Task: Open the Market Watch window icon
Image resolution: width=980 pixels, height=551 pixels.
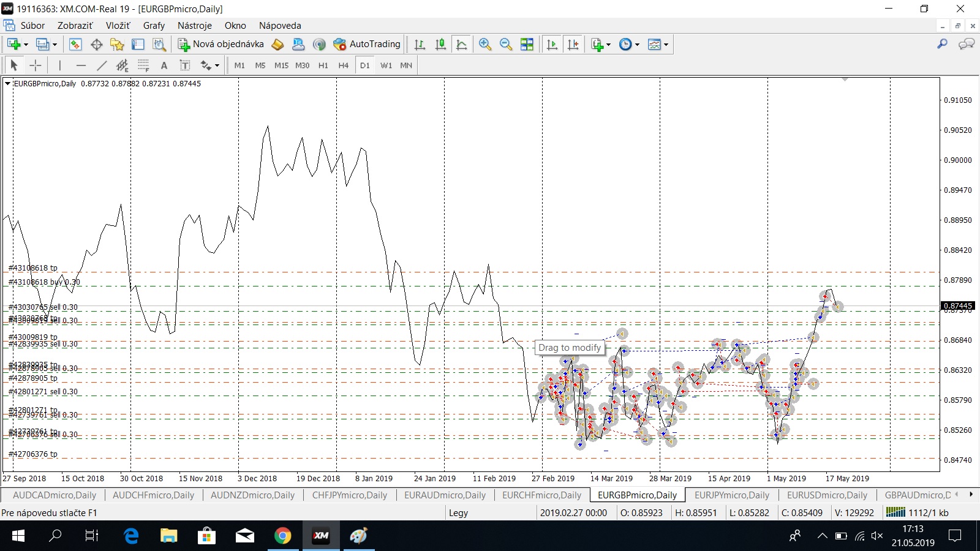Action: (75, 44)
